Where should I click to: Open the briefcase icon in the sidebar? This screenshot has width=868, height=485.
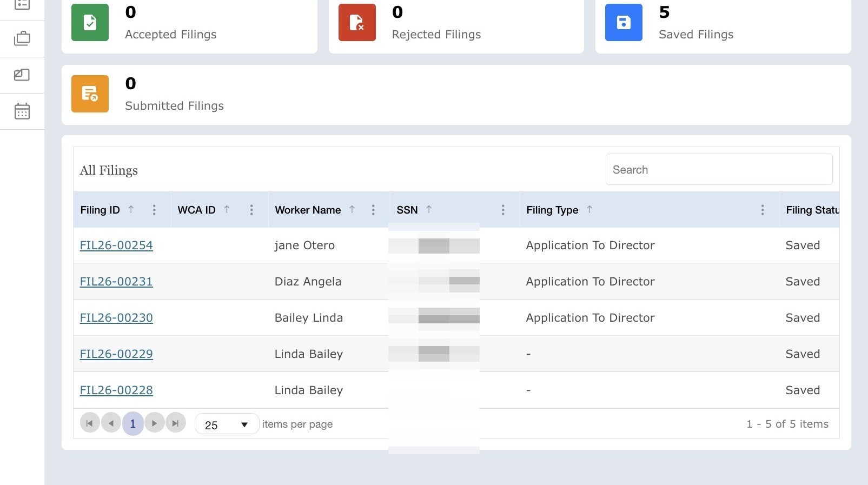click(x=22, y=39)
